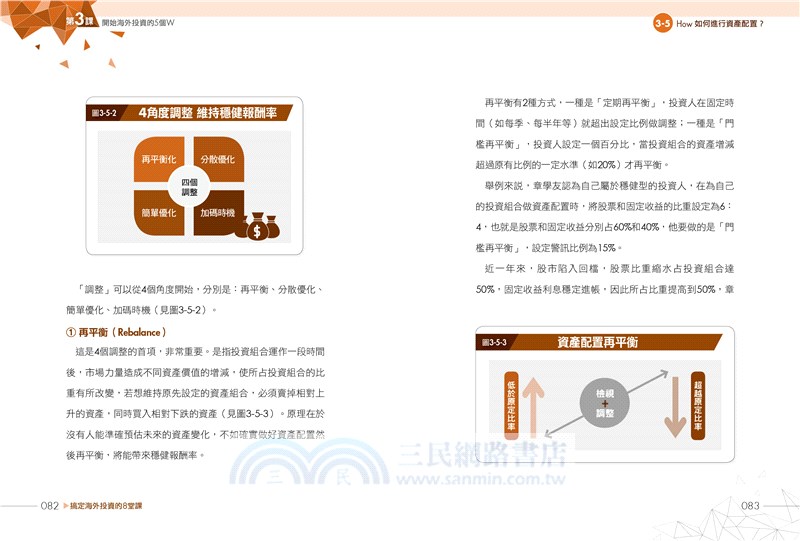
Task: Click the 圖3-5-2 figure label
Action: point(104,113)
